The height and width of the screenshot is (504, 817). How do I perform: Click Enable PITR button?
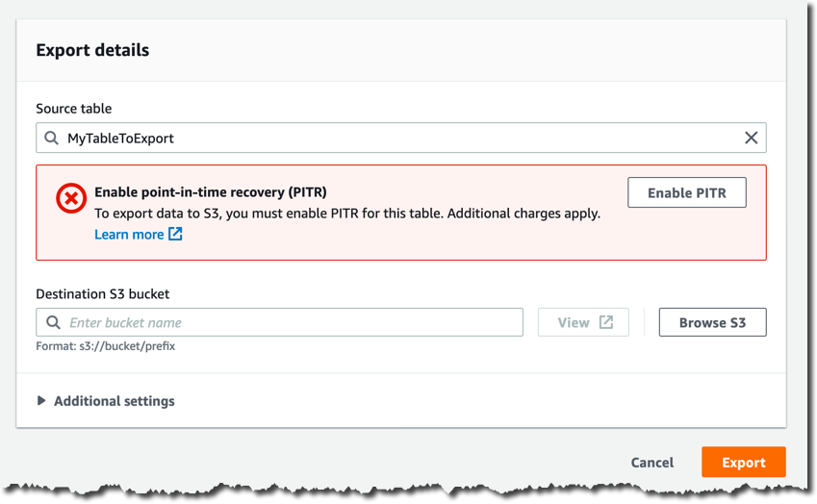[x=687, y=192]
